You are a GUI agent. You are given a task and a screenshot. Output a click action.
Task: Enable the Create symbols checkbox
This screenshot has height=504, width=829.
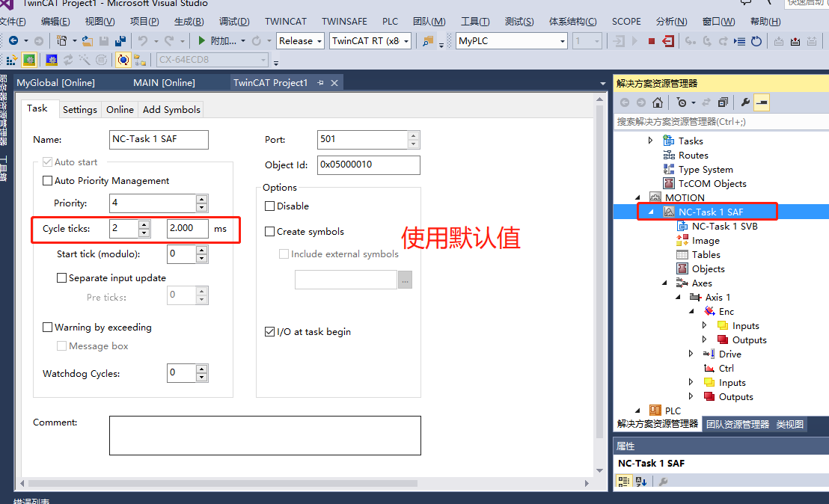tap(269, 231)
